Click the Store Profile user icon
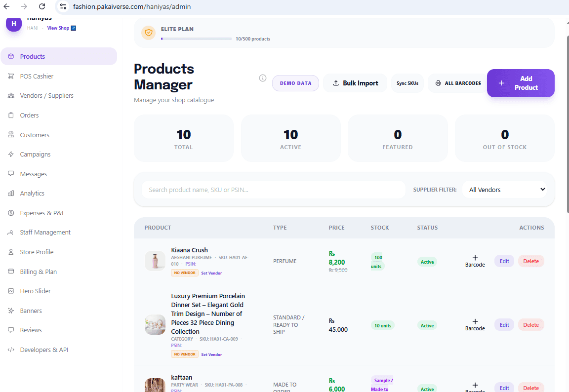 pyautogui.click(x=11, y=252)
